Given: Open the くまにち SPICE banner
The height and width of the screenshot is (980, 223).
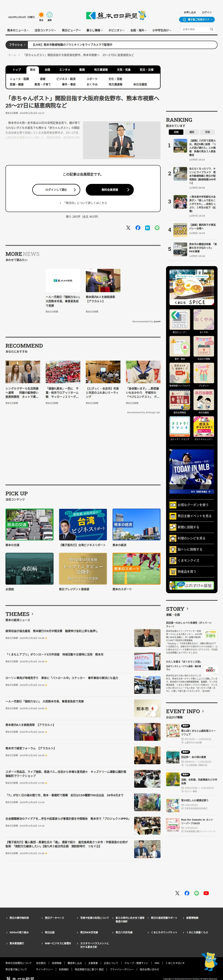Looking at the screenshot, I should pos(192,287).
